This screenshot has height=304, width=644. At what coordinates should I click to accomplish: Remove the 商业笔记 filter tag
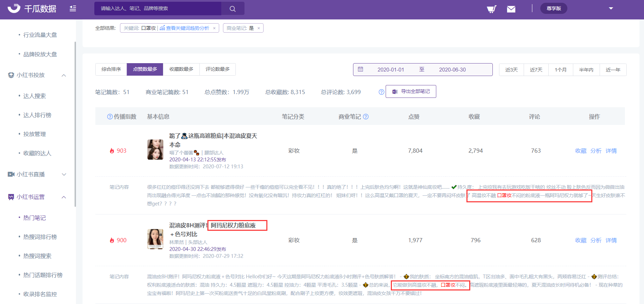click(x=259, y=28)
